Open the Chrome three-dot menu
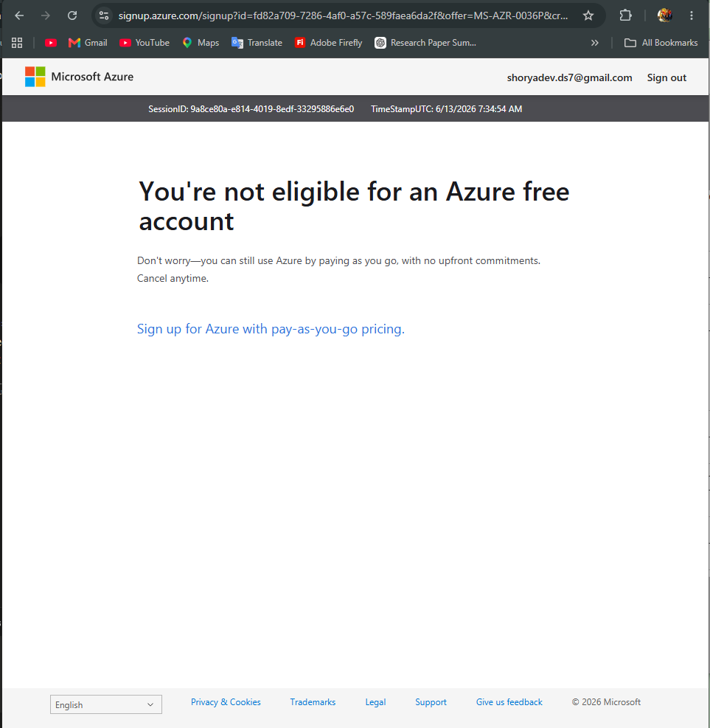The image size is (710, 728). click(x=691, y=15)
